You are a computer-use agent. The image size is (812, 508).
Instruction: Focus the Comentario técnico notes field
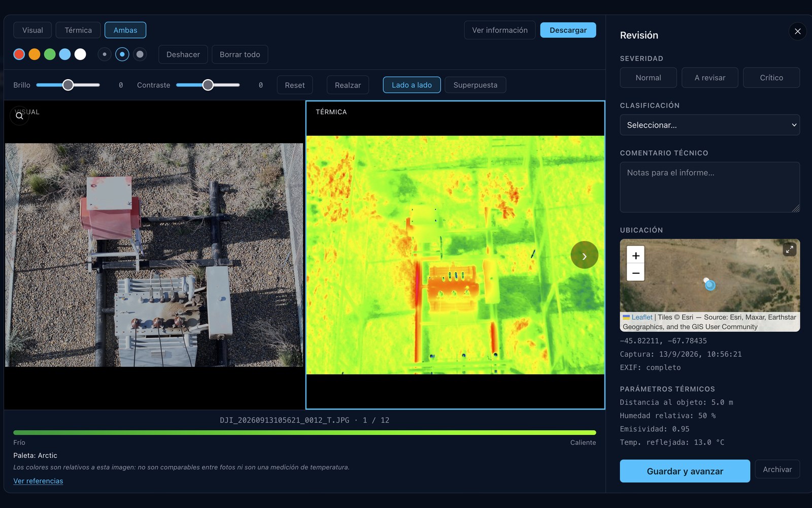(710, 187)
